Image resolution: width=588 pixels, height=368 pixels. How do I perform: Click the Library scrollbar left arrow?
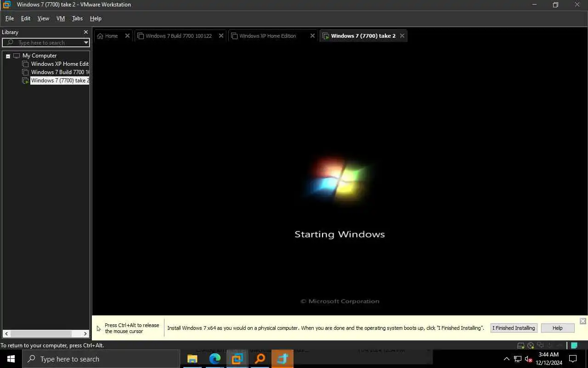tap(6, 333)
